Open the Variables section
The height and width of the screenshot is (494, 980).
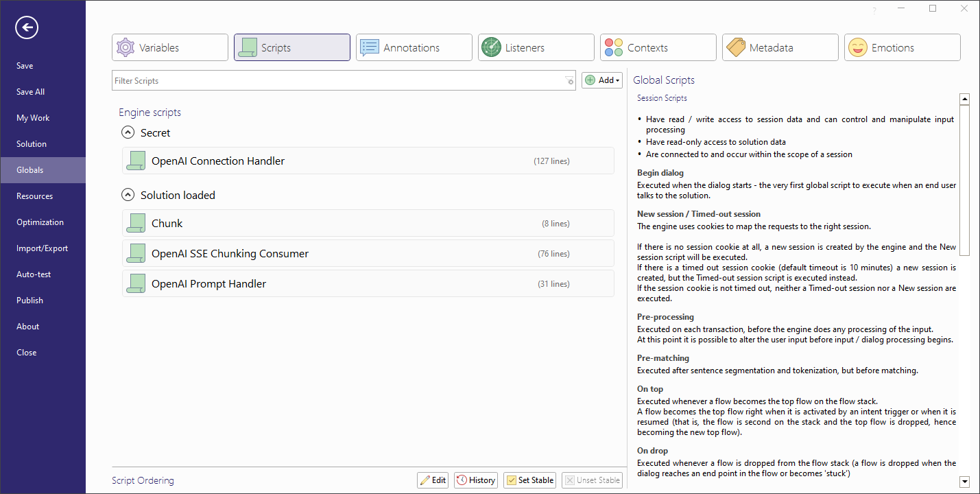(x=169, y=48)
